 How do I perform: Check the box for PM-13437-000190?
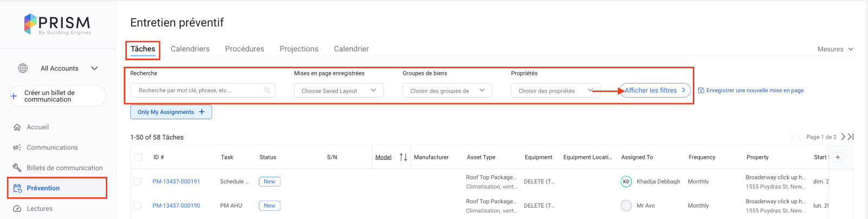[x=137, y=205]
